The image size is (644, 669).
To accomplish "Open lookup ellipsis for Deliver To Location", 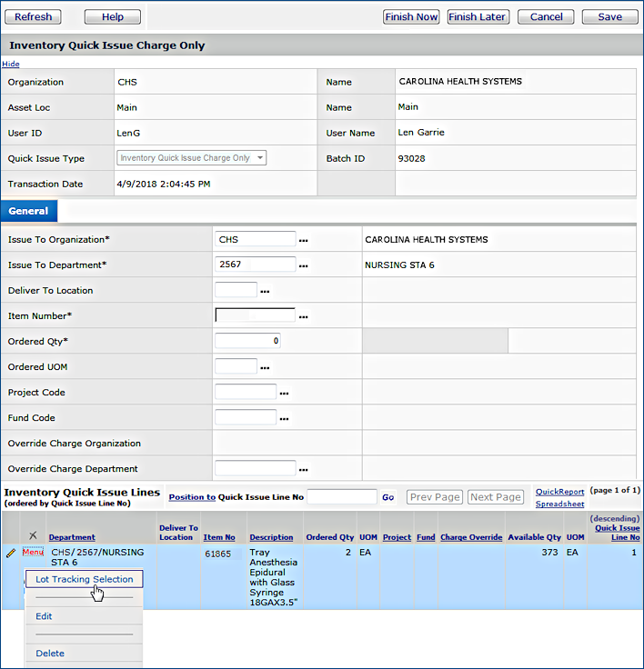I will point(266,291).
